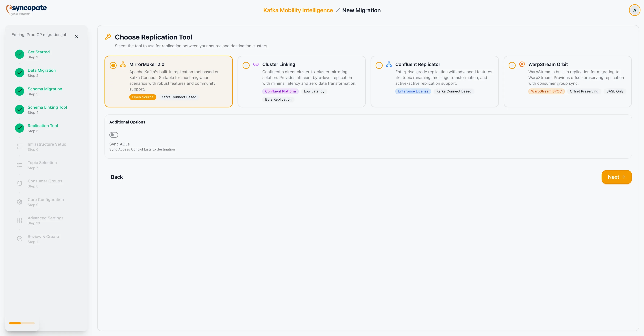Click the Core Configuration gear icon
The width and height of the screenshot is (644, 336).
pos(19,202)
